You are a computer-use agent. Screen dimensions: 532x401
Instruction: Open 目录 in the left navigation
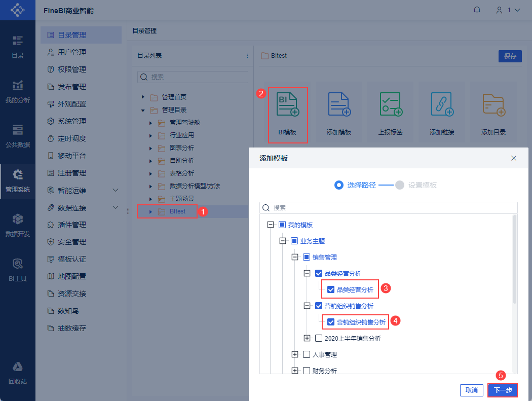click(x=18, y=47)
